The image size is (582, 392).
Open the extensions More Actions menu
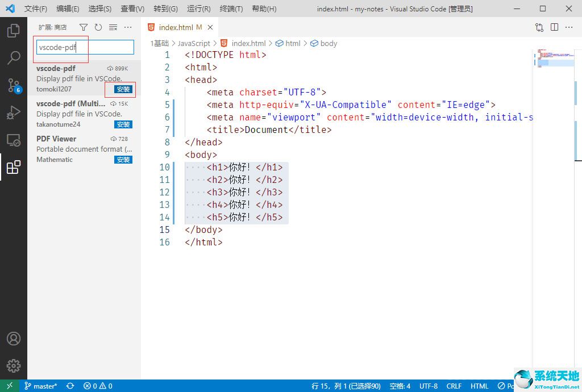(127, 27)
